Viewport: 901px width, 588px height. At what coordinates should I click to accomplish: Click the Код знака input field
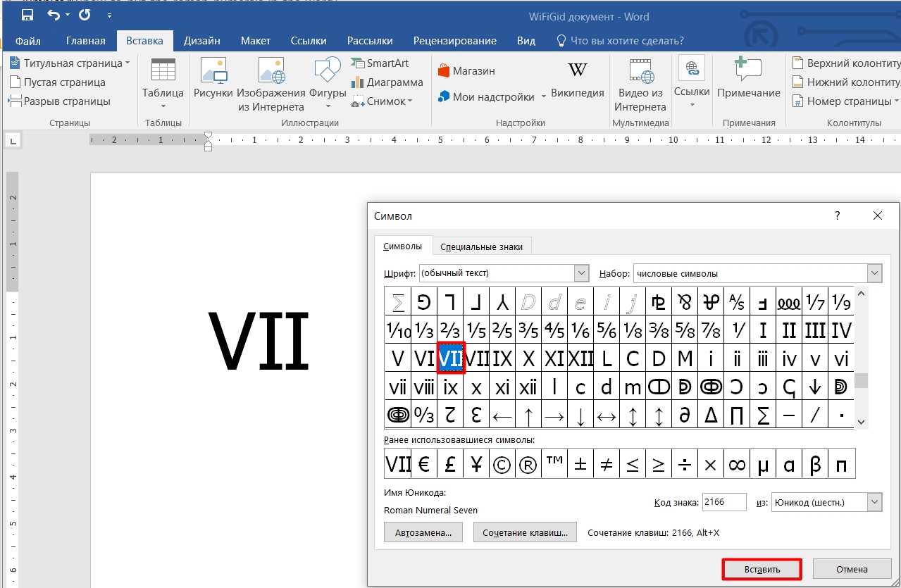(x=723, y=502)
